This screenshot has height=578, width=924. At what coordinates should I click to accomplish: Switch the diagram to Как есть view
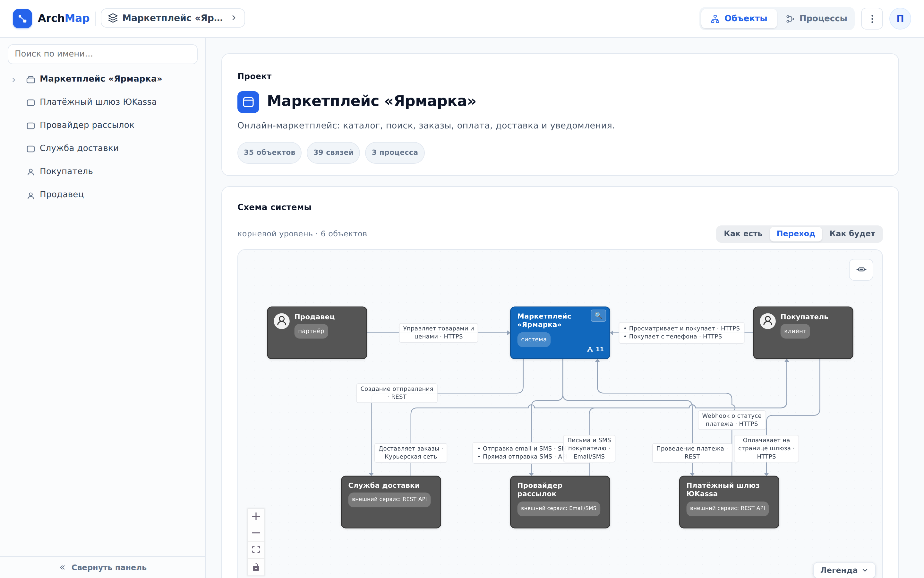point(743,233)
